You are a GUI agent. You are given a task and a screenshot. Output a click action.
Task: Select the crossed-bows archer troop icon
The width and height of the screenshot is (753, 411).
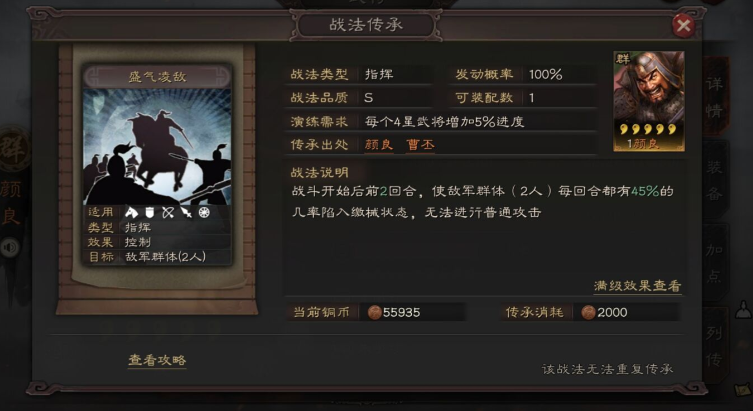point(168,212)
